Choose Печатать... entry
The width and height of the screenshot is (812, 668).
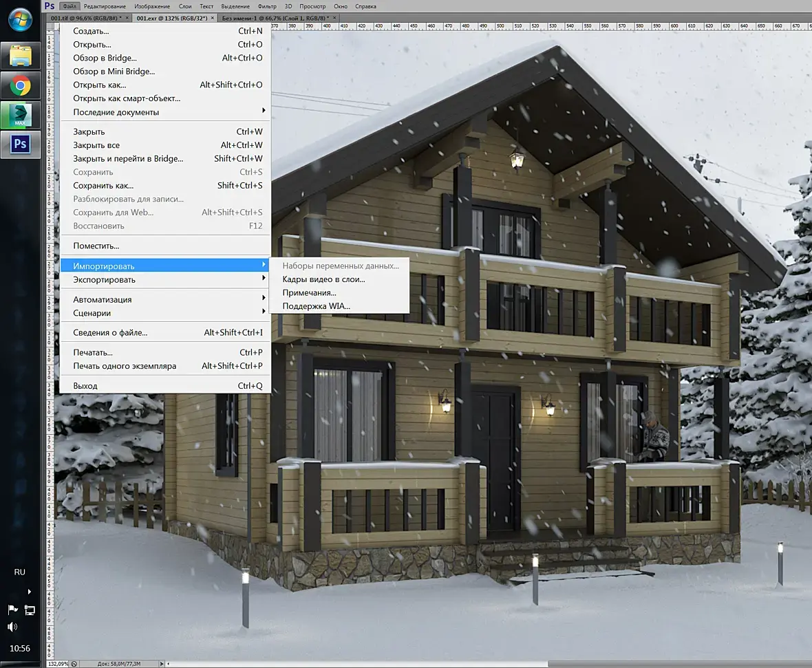click(165, 352)
